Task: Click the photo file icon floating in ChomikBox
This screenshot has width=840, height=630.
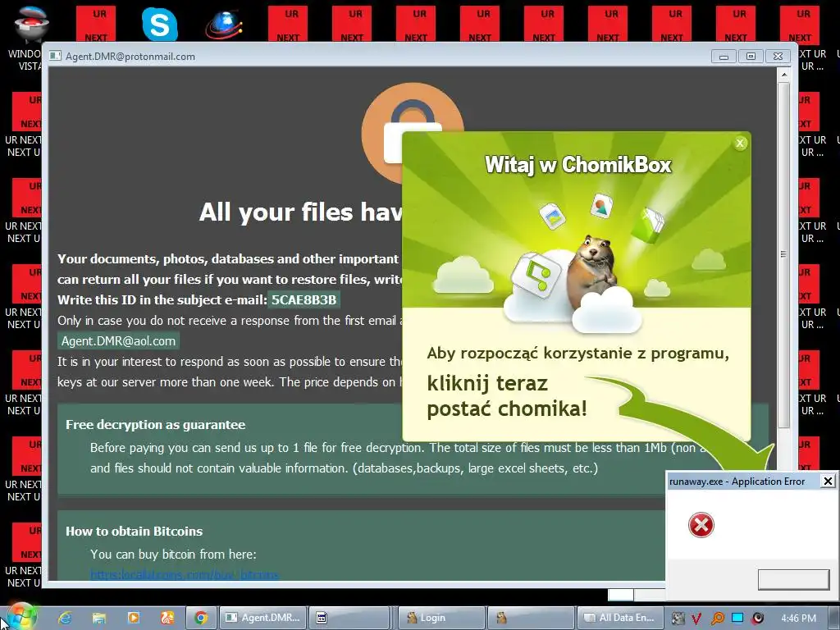Action: tap(601, 206)
